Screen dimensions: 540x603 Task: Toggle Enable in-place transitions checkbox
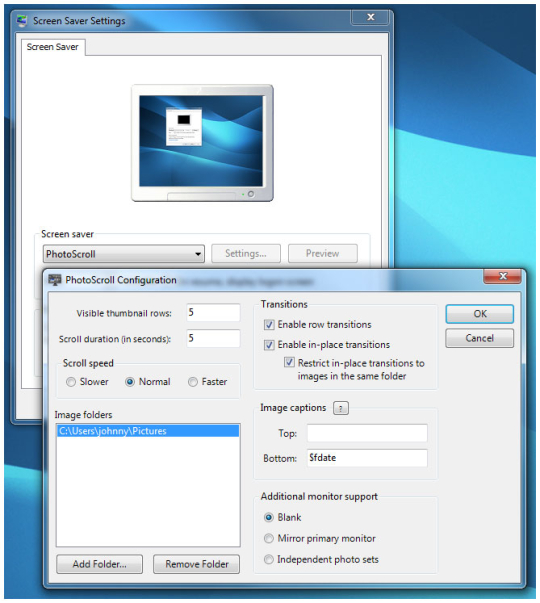click(269, 345)
